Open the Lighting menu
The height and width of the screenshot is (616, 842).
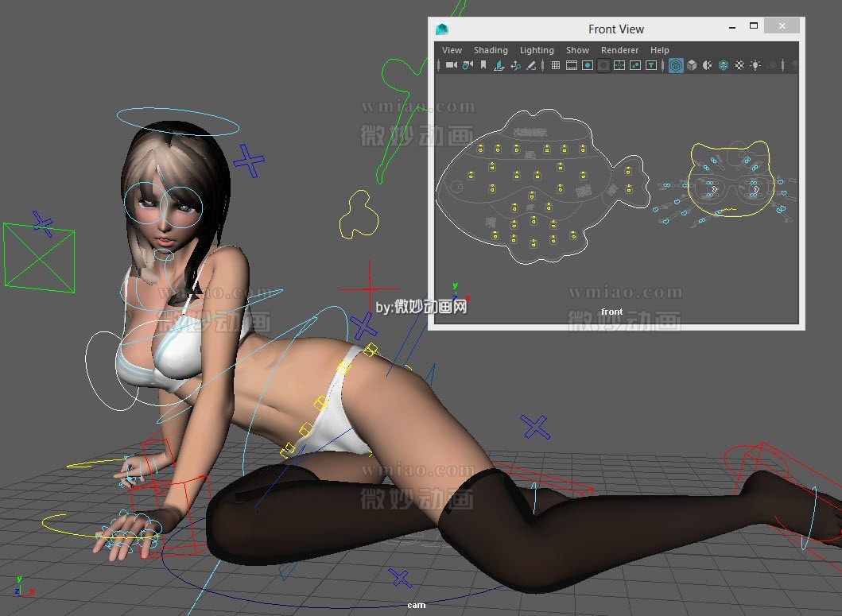click(537, 49)
